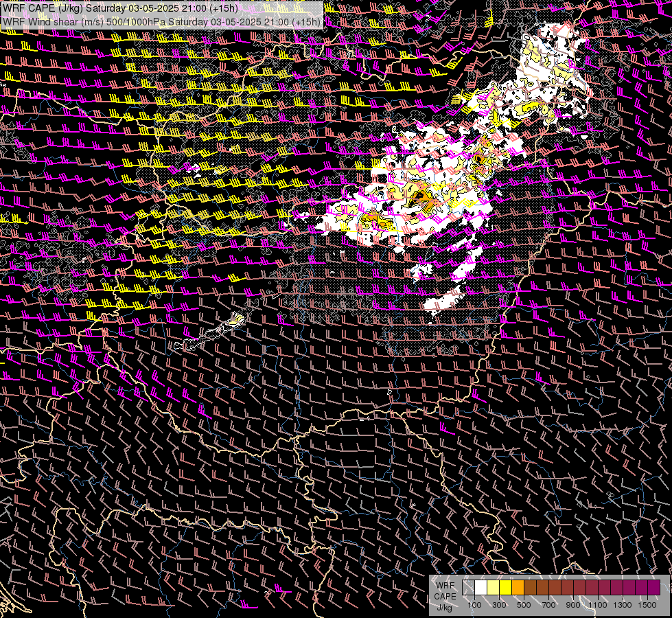Viewport: 672px width, 618px height.
Task: Select the transparent first legend swatch
Action: [468, 588]
